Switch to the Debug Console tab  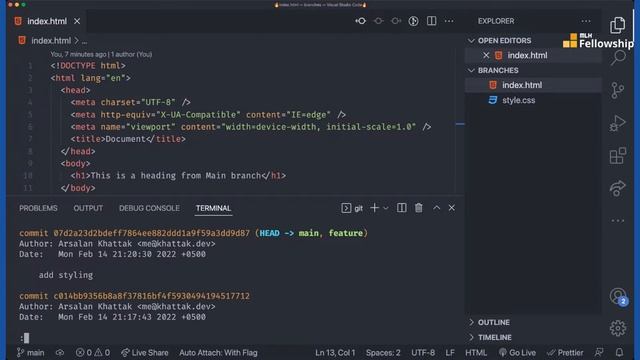tap(149, 208)
